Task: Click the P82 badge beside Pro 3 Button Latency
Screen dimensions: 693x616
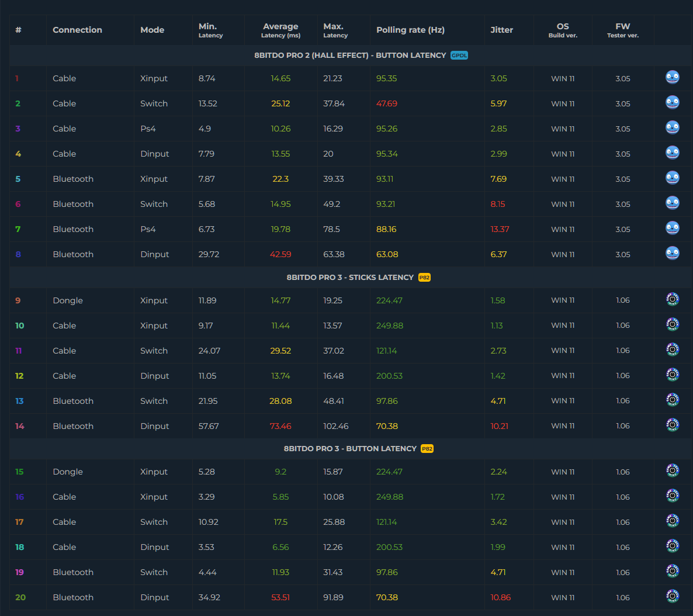Action: click(x=427, y=448)
